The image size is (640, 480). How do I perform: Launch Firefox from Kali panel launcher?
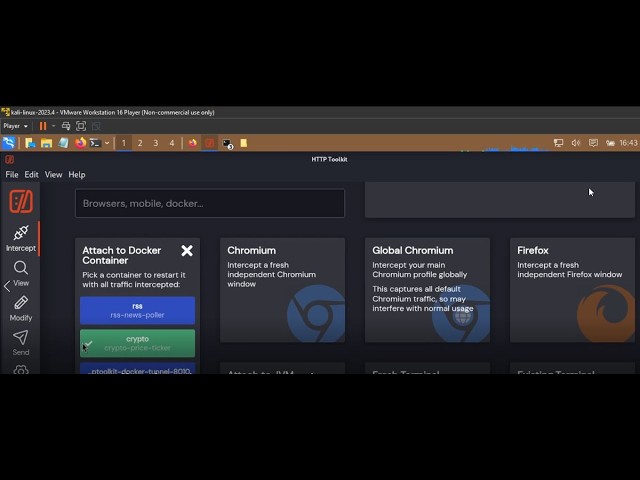[x=80, y=143]
